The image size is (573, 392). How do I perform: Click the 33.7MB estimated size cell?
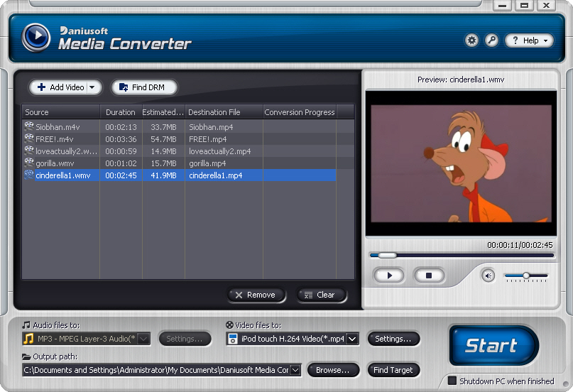click(163, 127)
